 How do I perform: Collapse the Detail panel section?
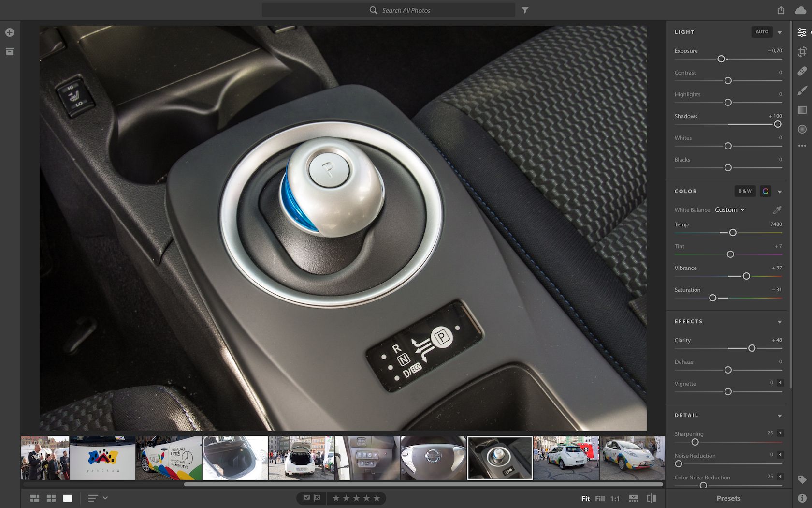tap(780, 416)
